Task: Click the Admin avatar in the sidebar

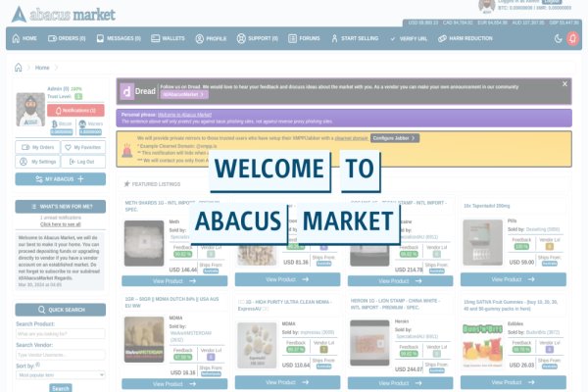Action: (30, 110)
